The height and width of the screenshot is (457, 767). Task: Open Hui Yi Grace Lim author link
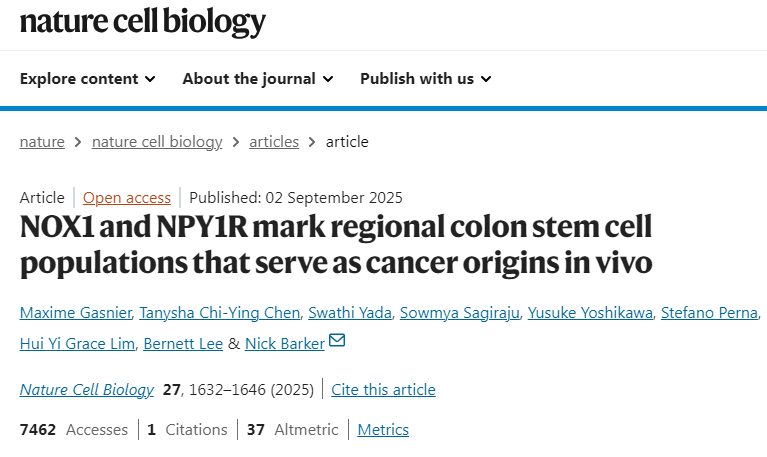point(74,343)
